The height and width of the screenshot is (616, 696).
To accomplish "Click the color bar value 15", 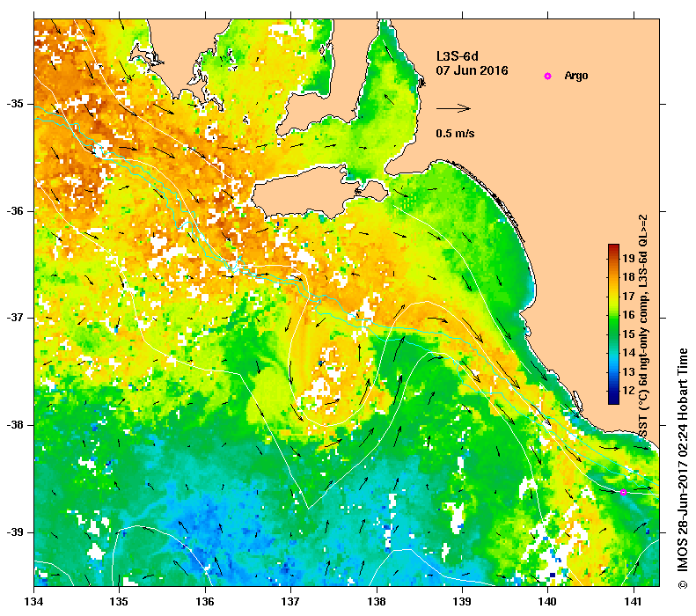I will click(x=628, y=334).
